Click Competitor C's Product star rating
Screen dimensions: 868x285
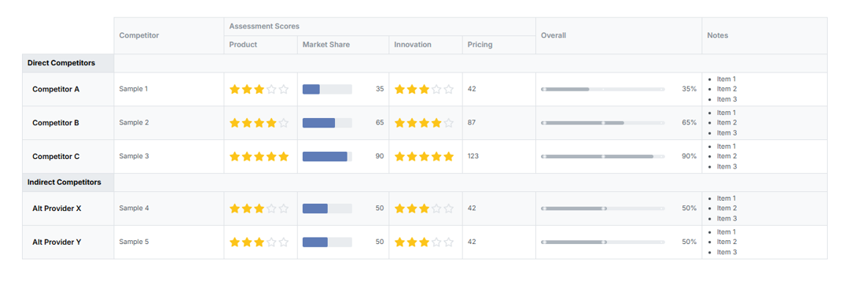[259, 157]
